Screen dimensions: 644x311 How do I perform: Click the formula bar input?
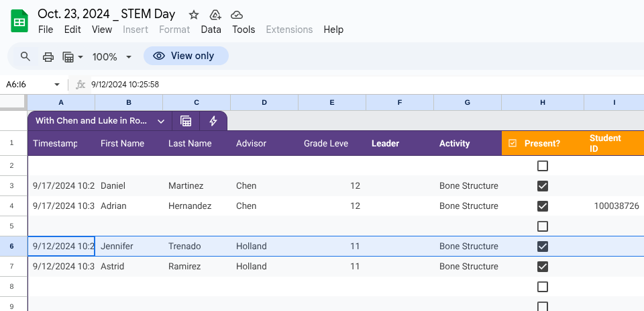tap(335, 85)
